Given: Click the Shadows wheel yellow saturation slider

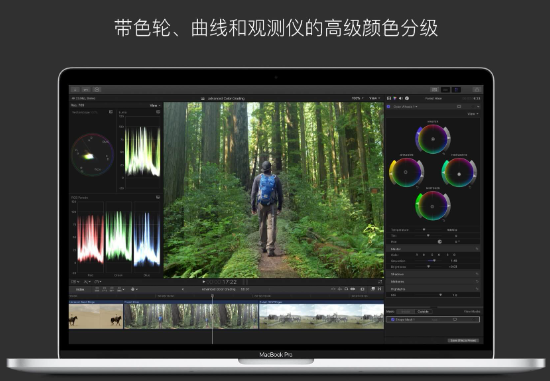Looking at the screenshot, I should tap(392, 173).
